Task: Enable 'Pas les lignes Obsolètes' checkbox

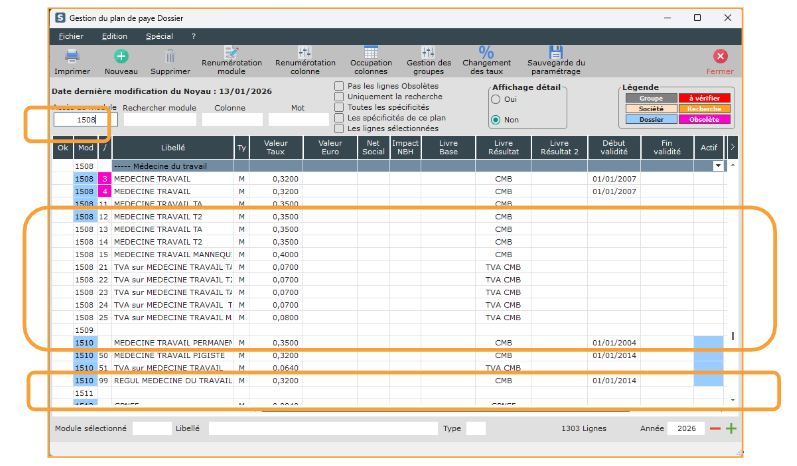Action: (x=340, y=86)
